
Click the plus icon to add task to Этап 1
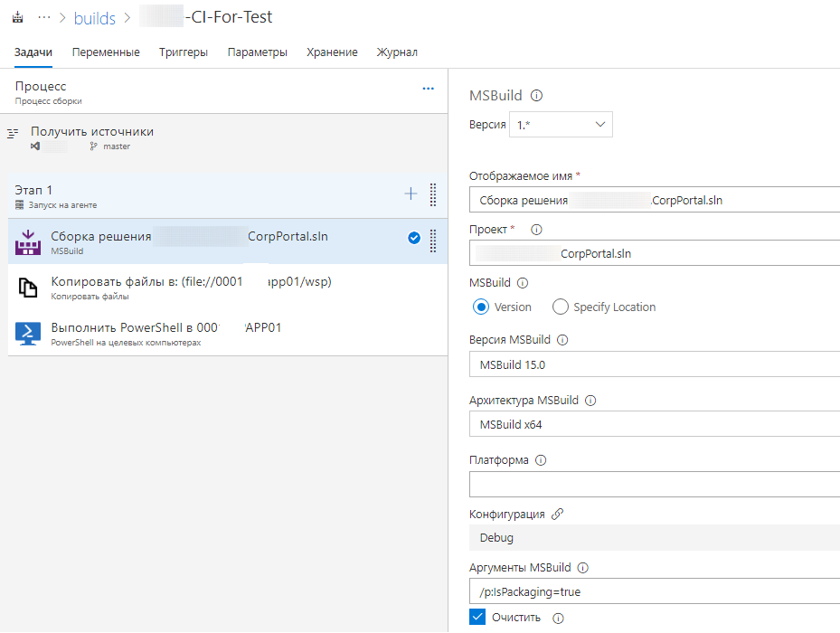click(x=411, y=194)
